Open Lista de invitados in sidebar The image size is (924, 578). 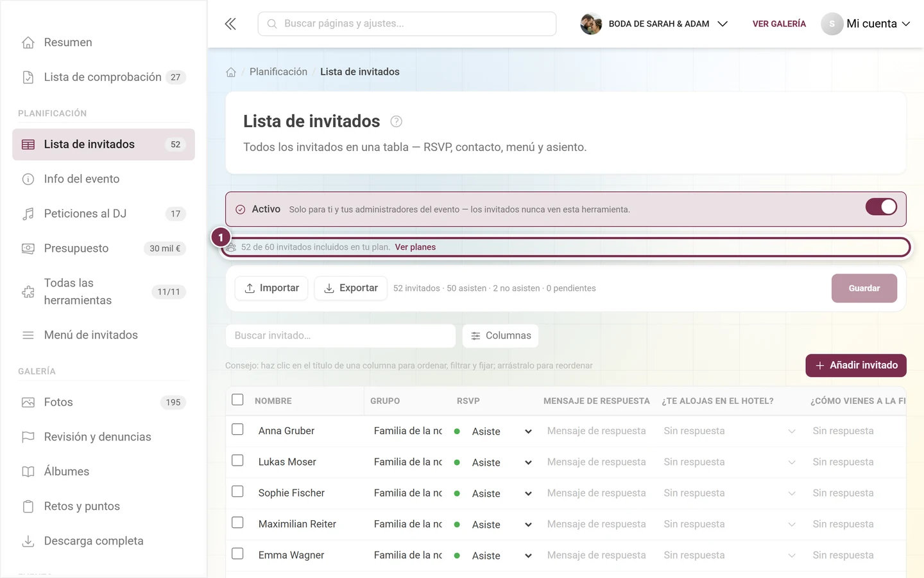point(103,144)
